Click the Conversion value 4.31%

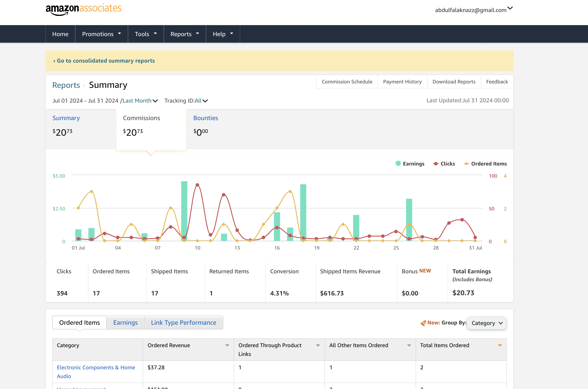pos(279,293)
